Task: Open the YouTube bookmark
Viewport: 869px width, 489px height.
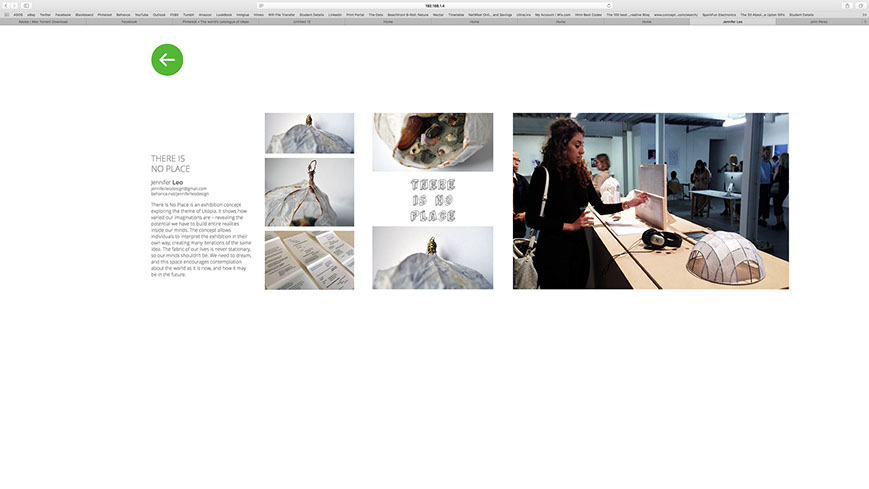Action: 141,15
